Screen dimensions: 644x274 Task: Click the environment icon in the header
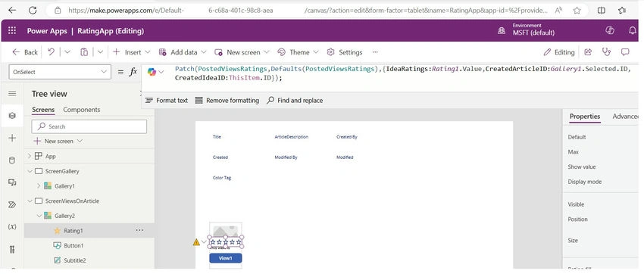point(502,31)
